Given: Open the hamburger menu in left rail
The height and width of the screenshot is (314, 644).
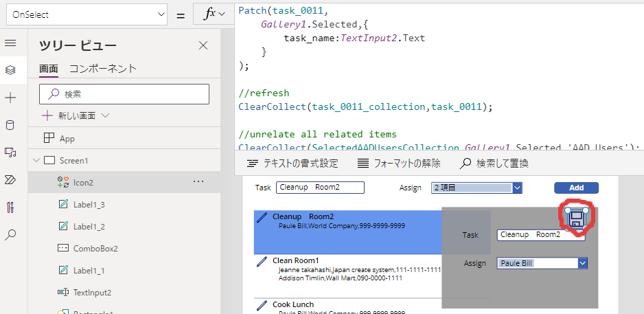Looking at the screenshot, I should (10, 43).
